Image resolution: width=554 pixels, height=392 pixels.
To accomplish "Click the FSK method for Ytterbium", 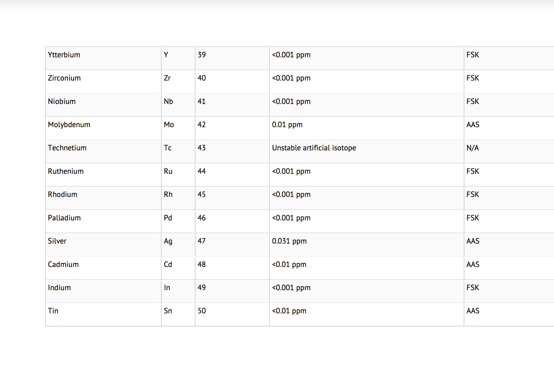I will (x=473, y=55).
